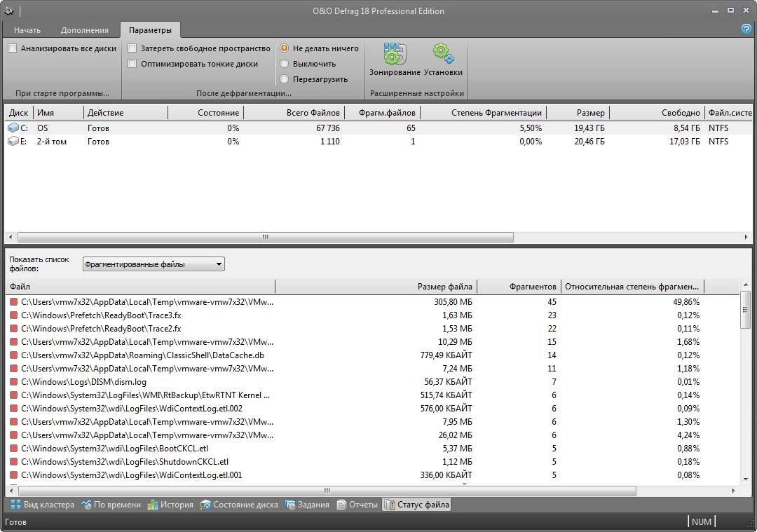Switch to Вид кластера bottom tab
This screenshot has height=532, width=757.
click(43, 505)
